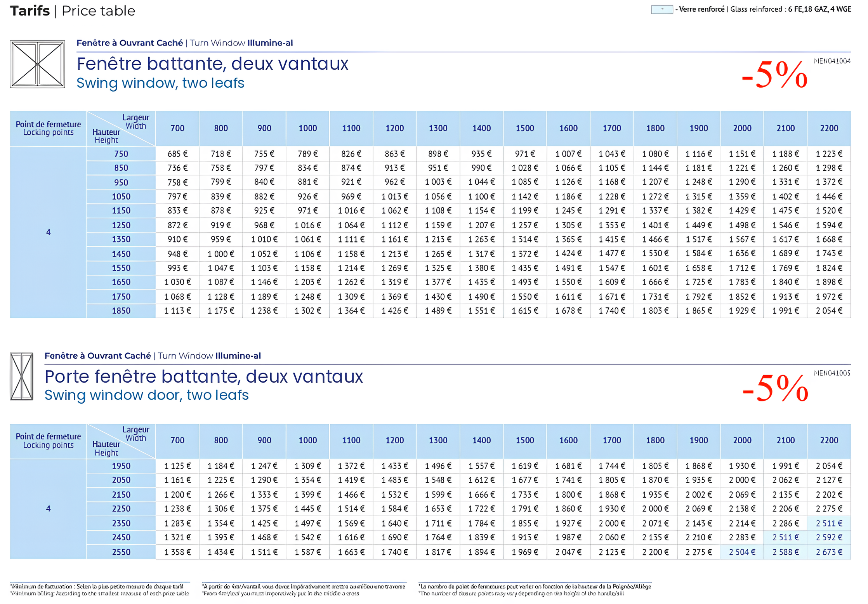Expand the Hauteur Height header in lower table
Screen dimensions: 868x604
107,448
